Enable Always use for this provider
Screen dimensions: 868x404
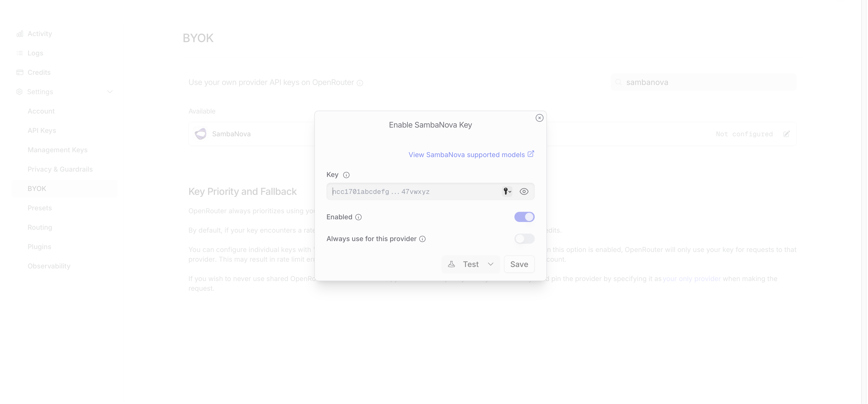[x=524, y=239]
